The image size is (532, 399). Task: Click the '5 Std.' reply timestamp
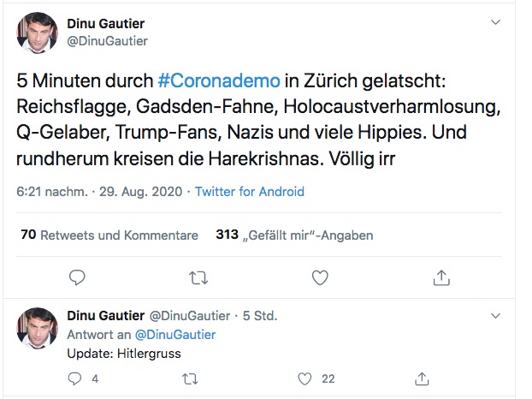(259, 316)
